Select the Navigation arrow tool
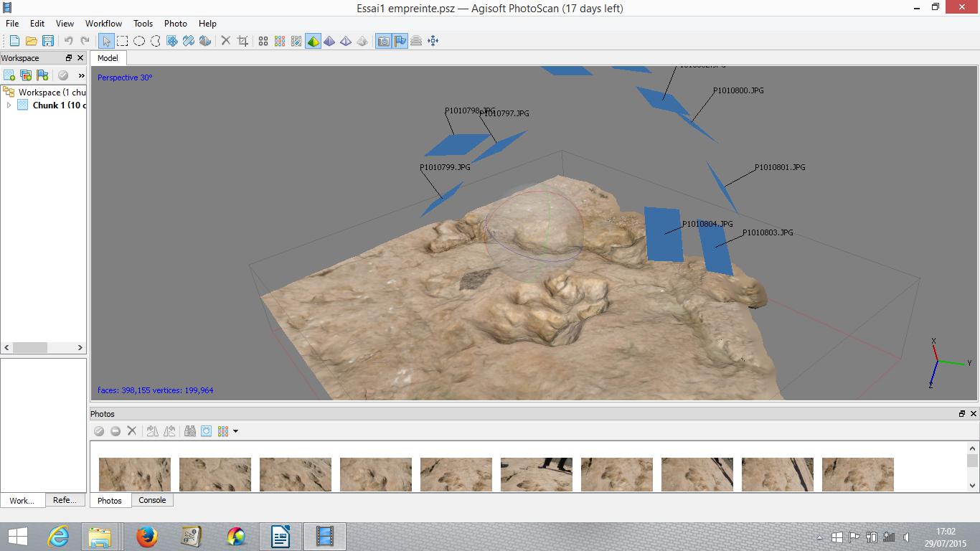The width and height of the screenshot is (980, 551). point(106,41)
